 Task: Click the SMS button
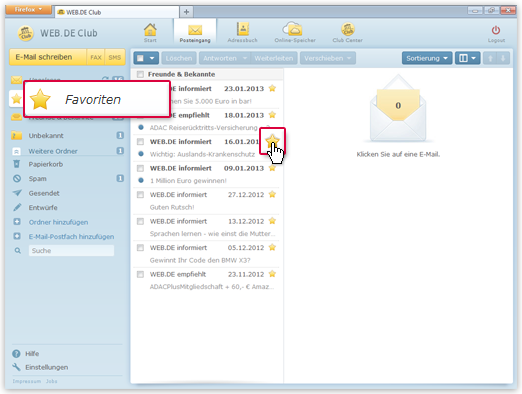click(x=115, y=57)
